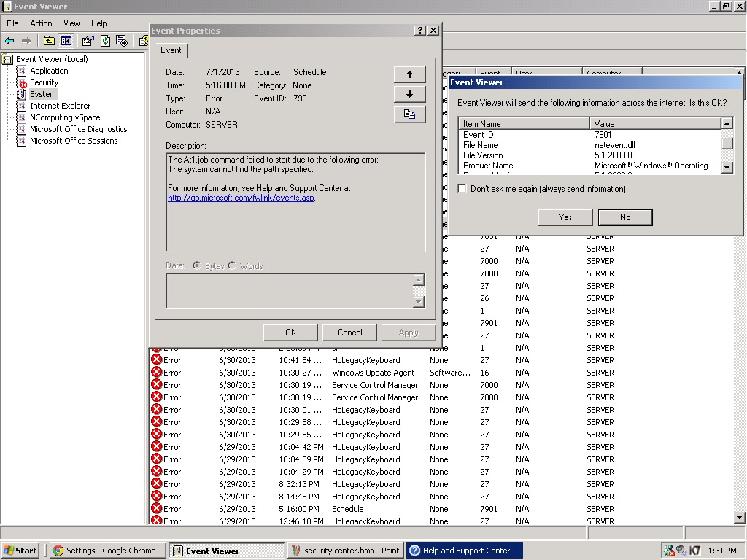Screen dimensions: 747x560
Task: Click the Back arrow toolbar icon
Action: click(9, 42)
